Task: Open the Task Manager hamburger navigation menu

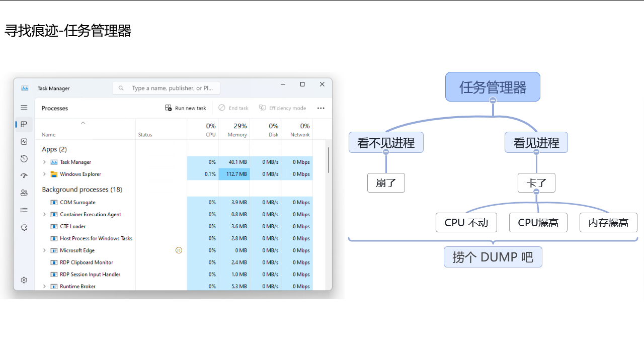Action: 24,108
